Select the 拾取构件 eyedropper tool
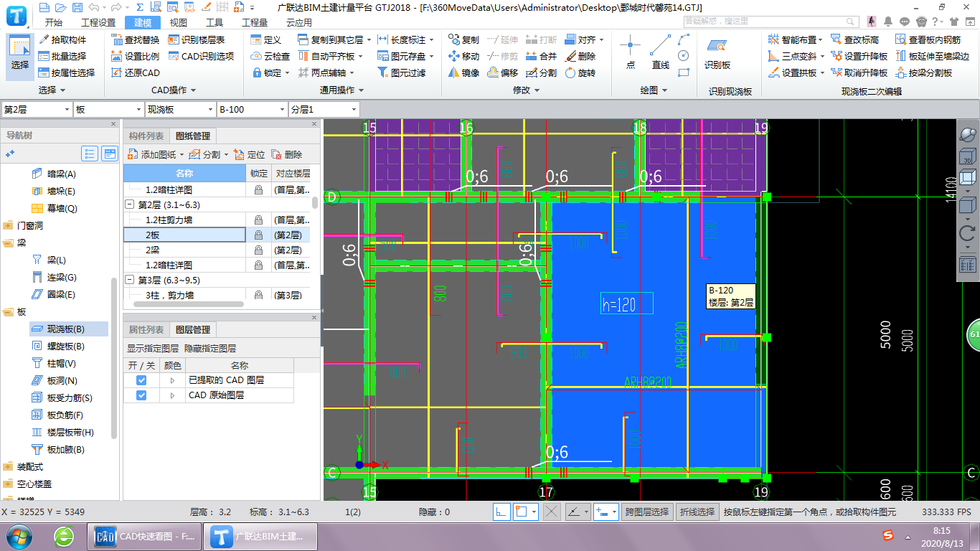The width and height of the screenshot is (980, 551). [62, 39]
